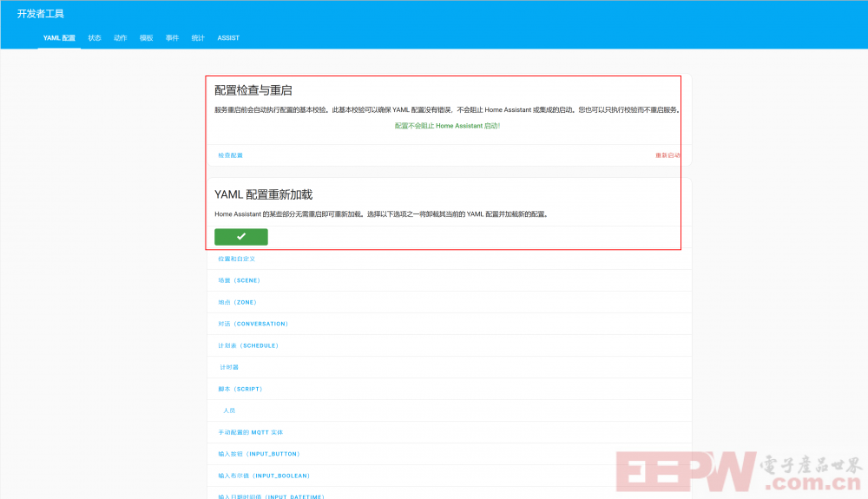Click the YAML 配置重新加载 heading
The image size is (868, 499).
tap(264, 194)
